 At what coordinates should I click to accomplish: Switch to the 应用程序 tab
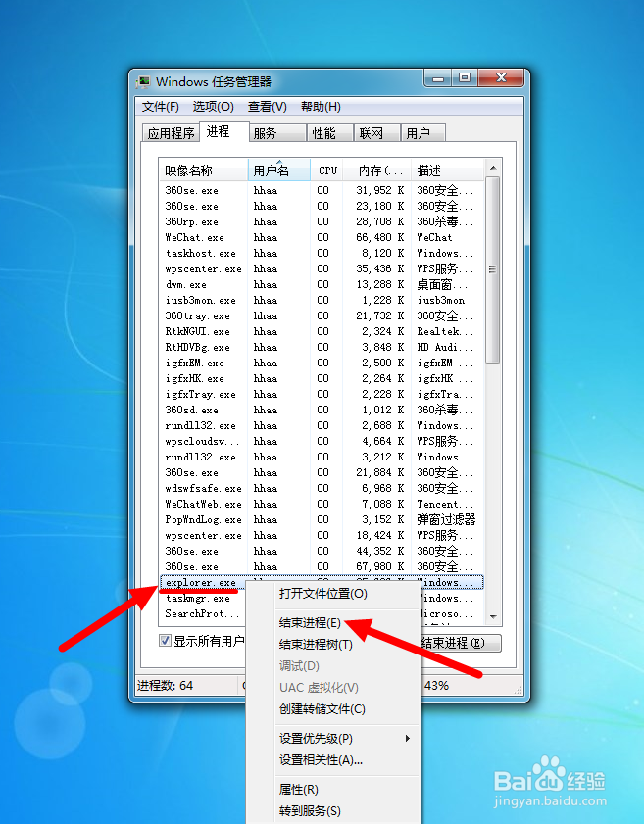pos(171,133)
